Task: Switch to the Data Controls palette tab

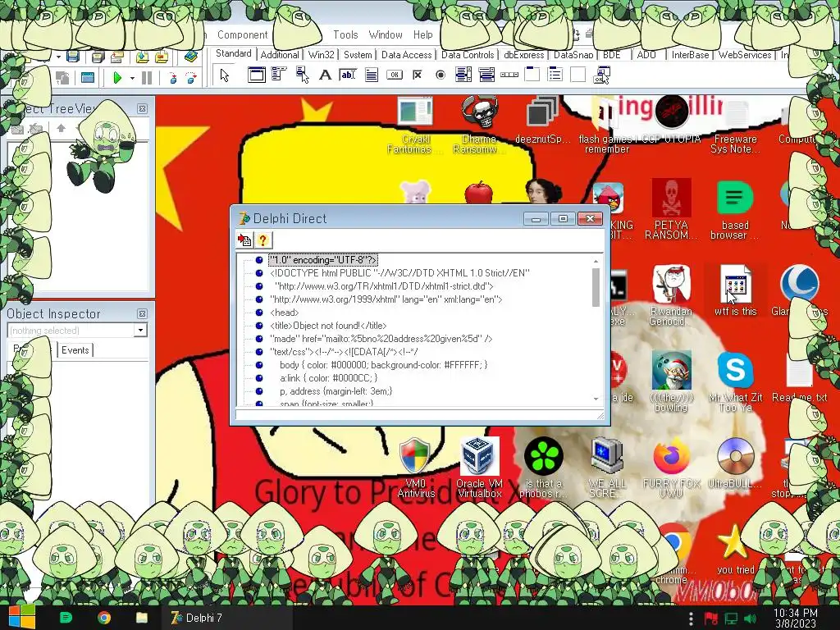Action: coord(467,55)
